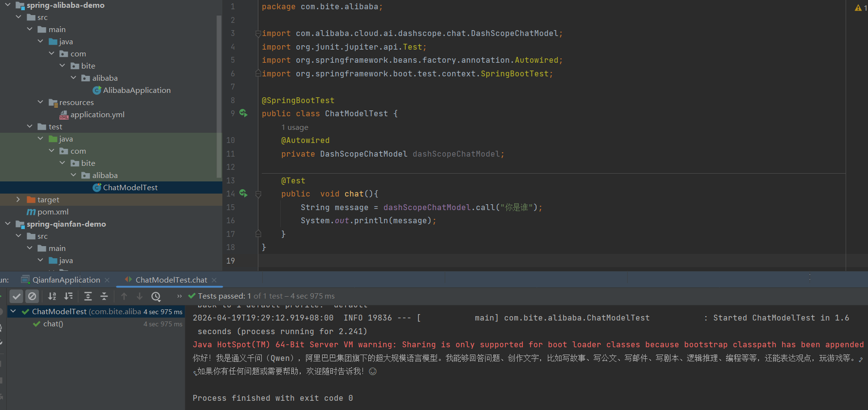Screen dimensions: 868x410
Task: Sort test results alphabetically
Action: point(52,296)
